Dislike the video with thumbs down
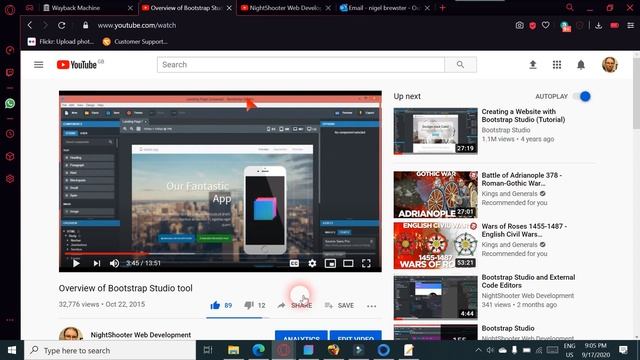 [x=255, y=305]
